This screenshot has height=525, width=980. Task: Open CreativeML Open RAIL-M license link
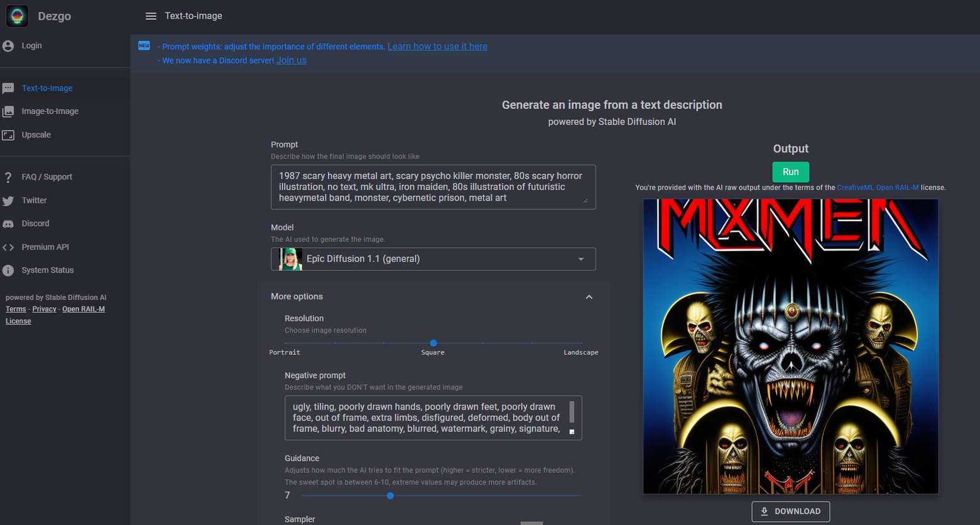878,188
